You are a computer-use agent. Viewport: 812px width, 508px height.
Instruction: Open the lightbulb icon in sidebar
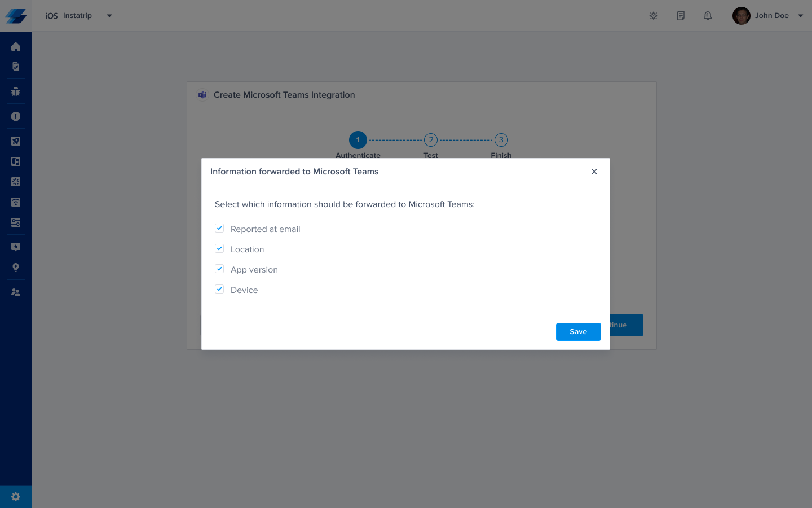(x=16, y=267)
